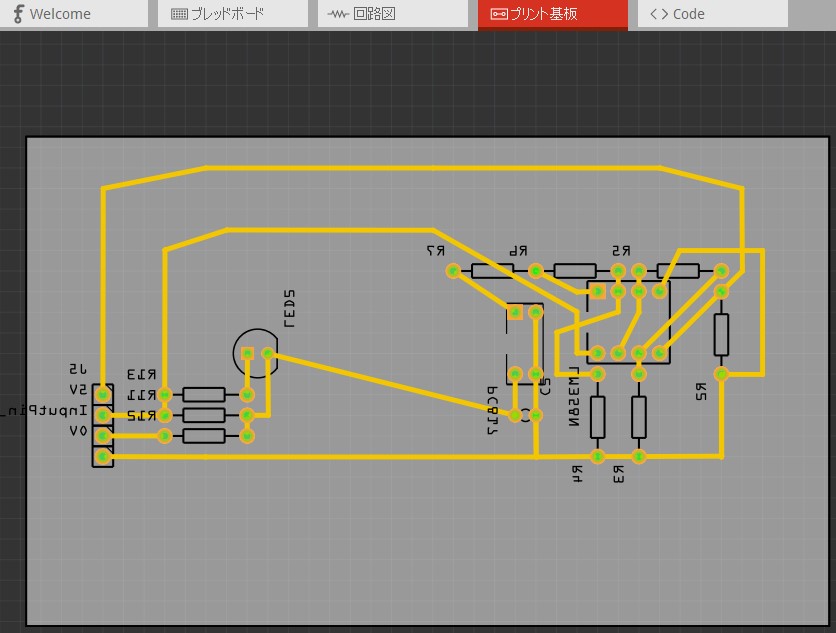The width and height of the screenshot is (836, 633).
Task: Click the Fritzing logo icon on Welcome tab
Action: 18,14
